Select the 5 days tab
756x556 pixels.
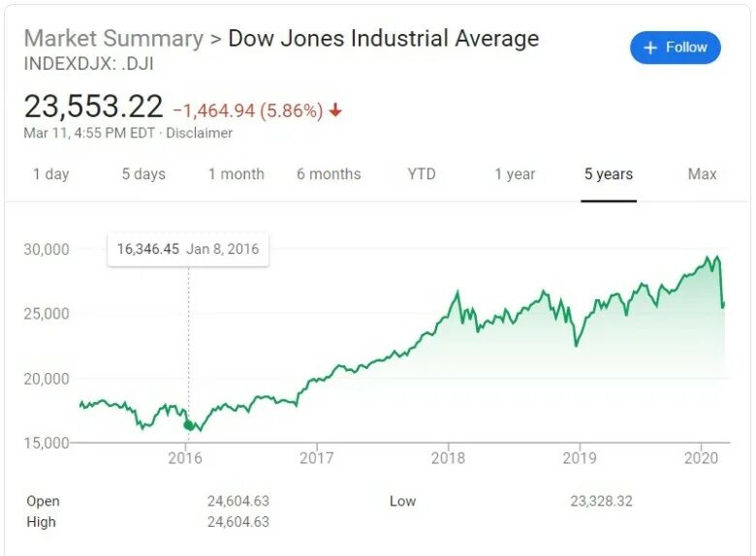tap(143, 174)
